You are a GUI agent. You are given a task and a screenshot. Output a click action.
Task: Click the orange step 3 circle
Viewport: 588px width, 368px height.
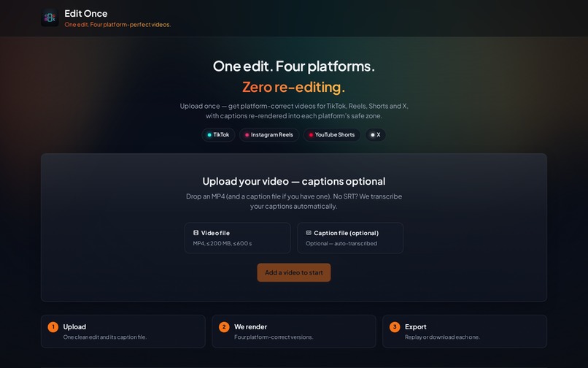(395, 327)
